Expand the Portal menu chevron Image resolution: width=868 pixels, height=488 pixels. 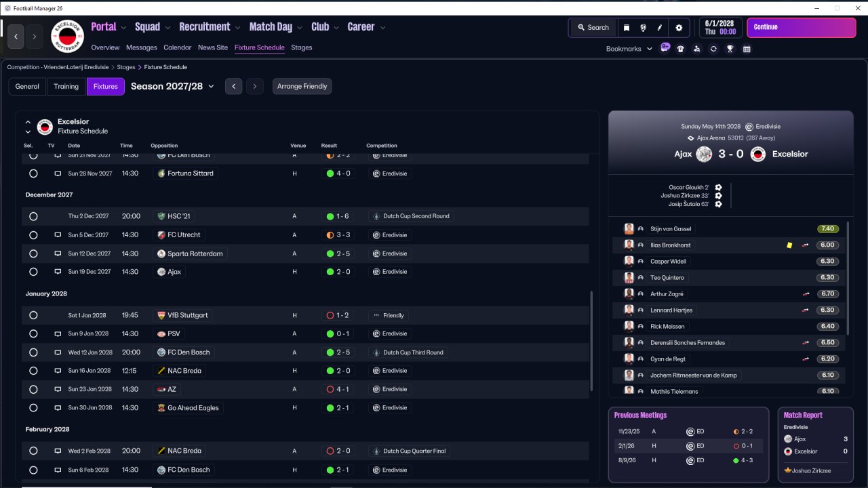(123, 28)
